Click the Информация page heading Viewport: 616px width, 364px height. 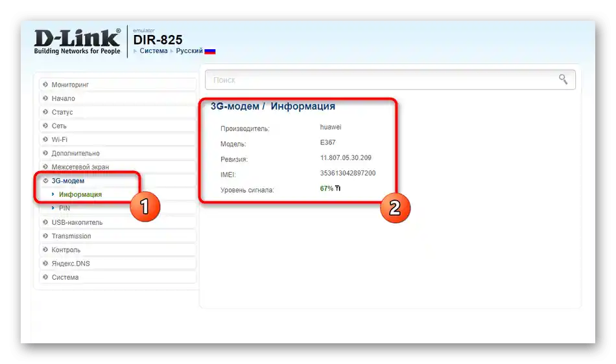pos(303,106)
